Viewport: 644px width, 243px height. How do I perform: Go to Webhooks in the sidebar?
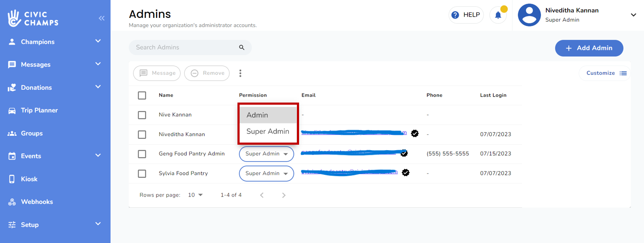[37, 202]
